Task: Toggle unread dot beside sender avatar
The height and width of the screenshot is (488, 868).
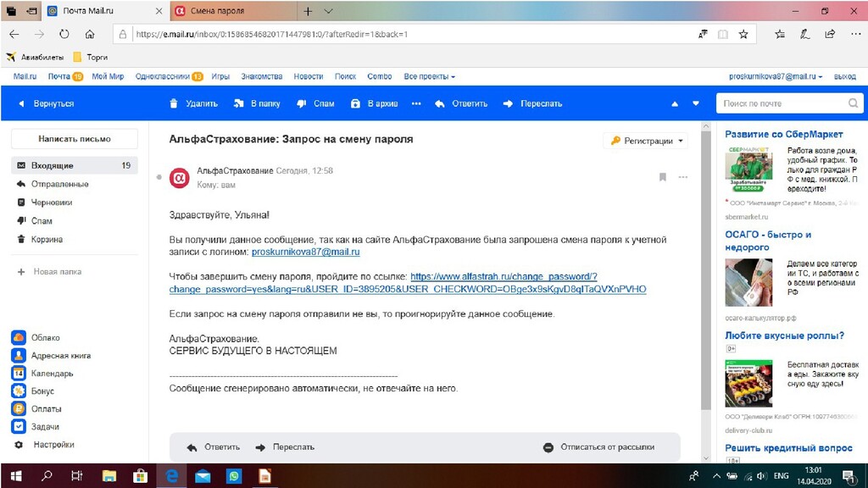Action: 159,178
